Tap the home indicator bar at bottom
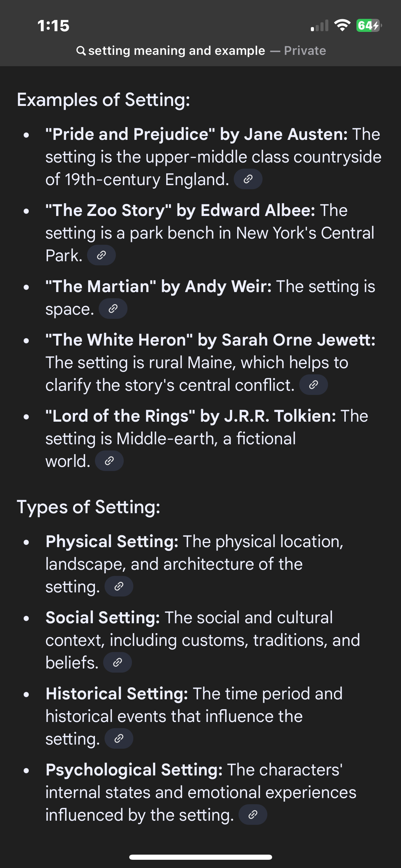Viewport: 401px width, 868px height. pos(200,857)
